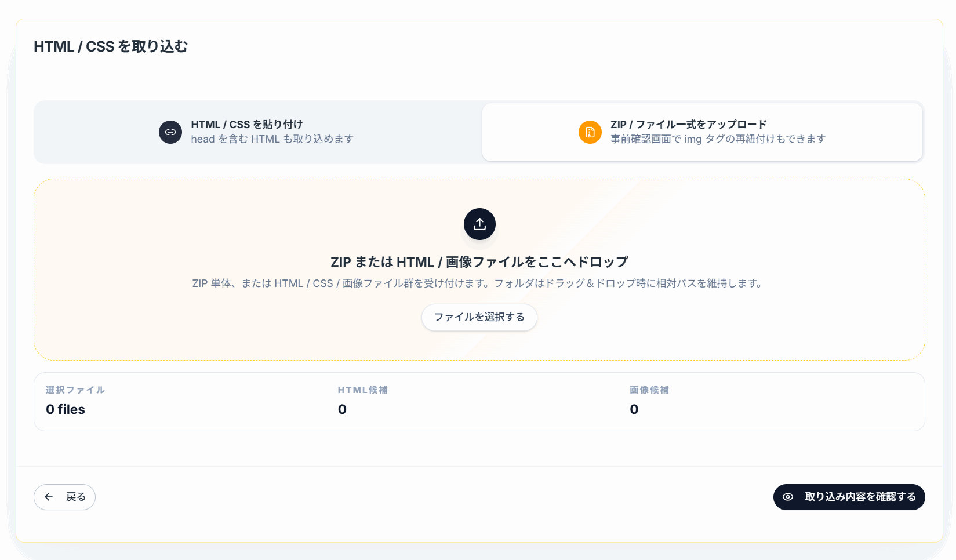
Task: Click the 0 value under HTML候補
Action: [x=342, y=409]
